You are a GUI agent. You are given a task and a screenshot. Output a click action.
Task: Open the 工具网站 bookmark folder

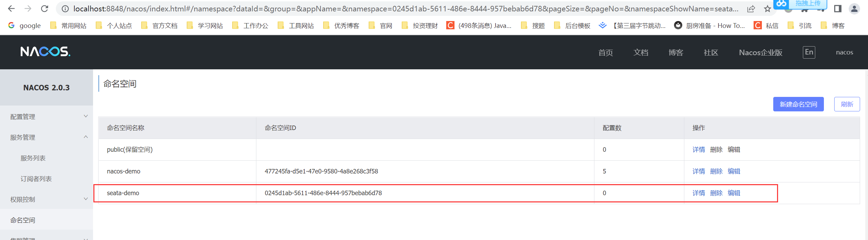[296, 26]
